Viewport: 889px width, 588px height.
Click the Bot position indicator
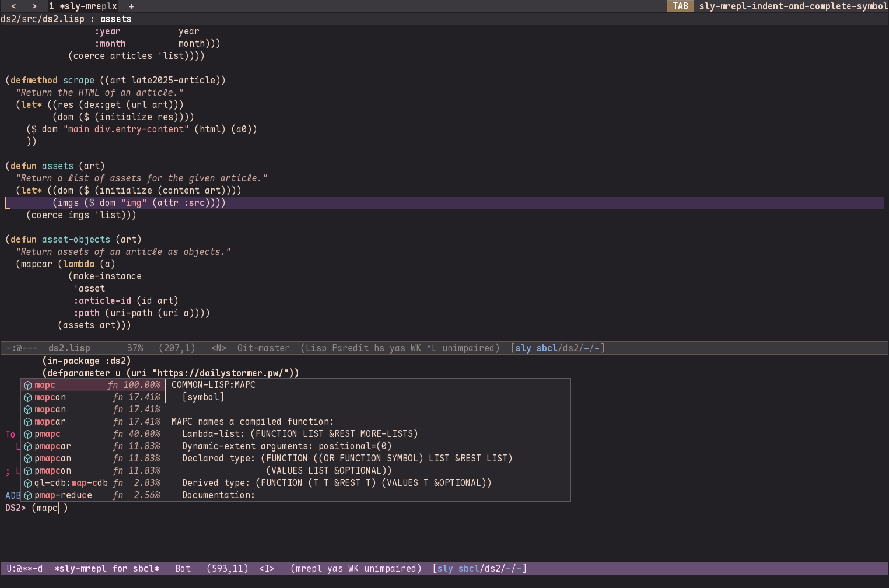(x=183, y=569)
